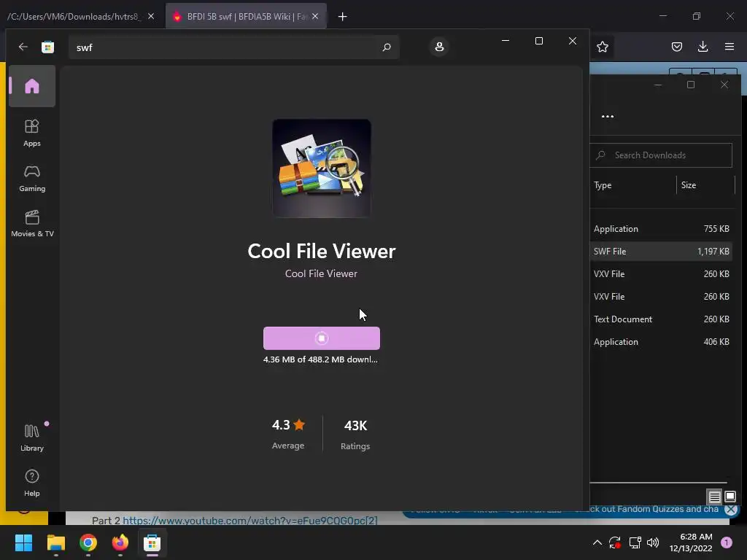
Task: Switch Explorer to large thumbnails view
Action: pos(729,497)
